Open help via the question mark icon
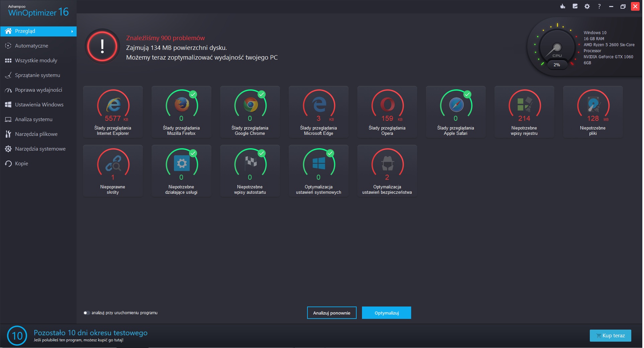 pyautogui.click(x=599, y=6)
